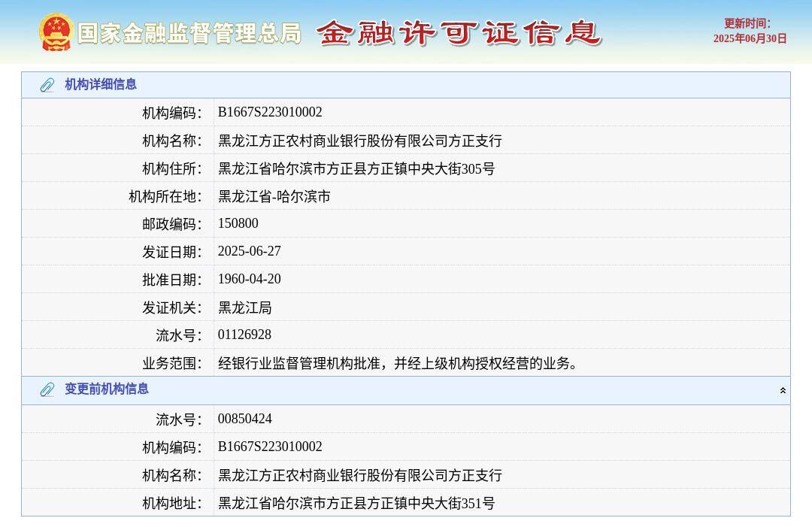The image size is (812, 527).
Task: Click the 业务范围 row label
Action: click(x=172, y=363)
